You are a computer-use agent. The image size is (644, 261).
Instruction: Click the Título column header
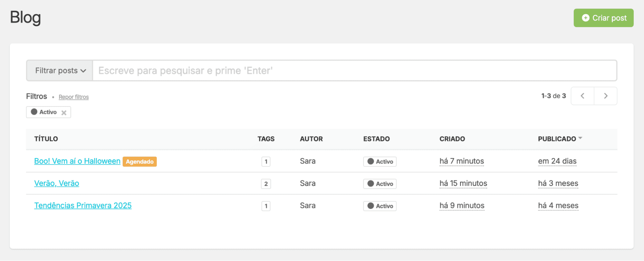[46, 139]
